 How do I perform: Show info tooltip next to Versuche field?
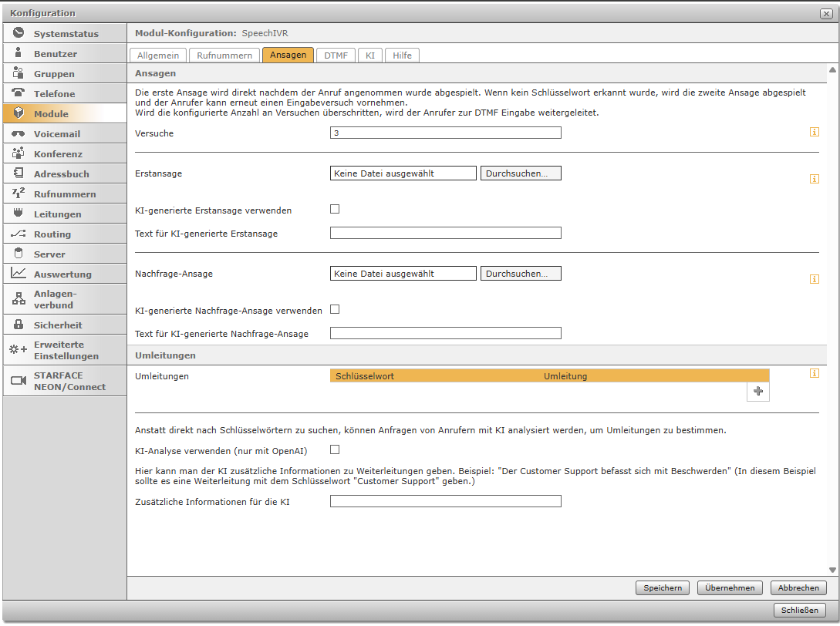814,133
